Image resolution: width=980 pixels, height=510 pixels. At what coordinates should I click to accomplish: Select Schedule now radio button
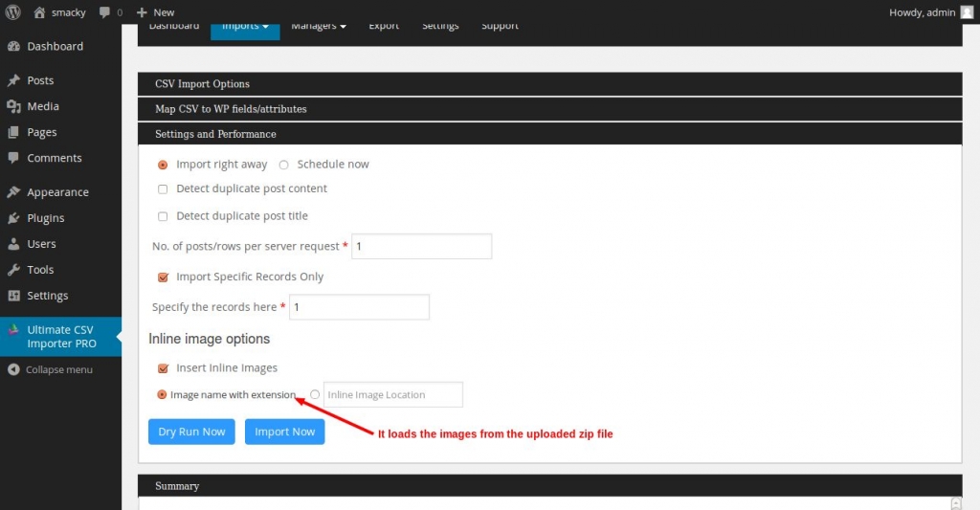click(x=283, y=165)
